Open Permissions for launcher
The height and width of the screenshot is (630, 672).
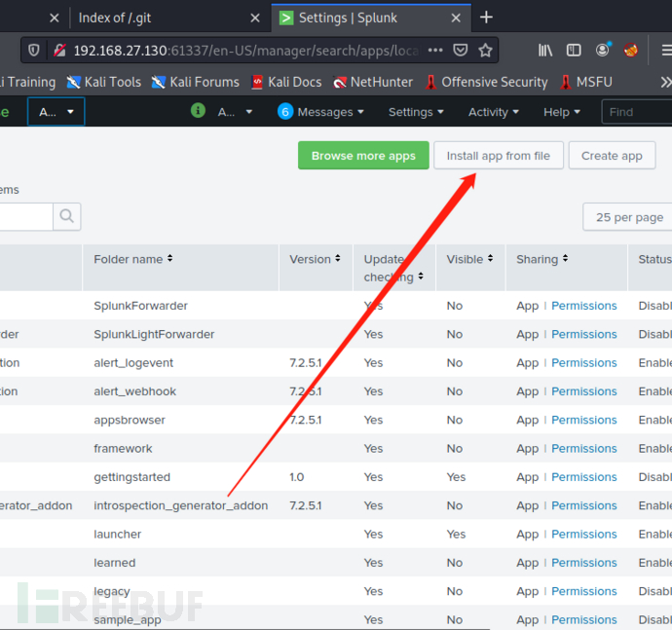pos(583,535)
